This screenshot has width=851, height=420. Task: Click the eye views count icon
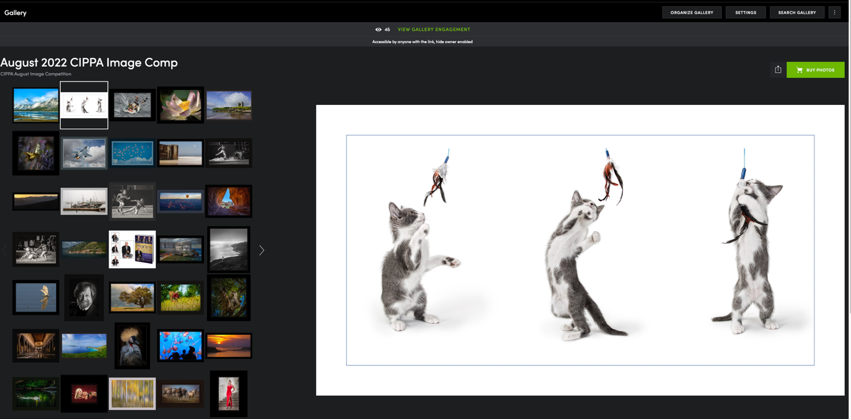pyautogui.click(x=378, y=29)
